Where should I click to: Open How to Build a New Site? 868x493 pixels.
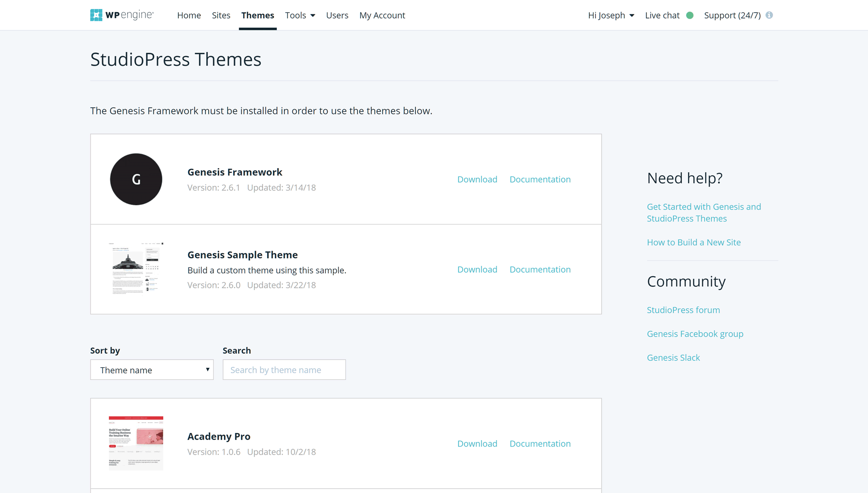694,242
